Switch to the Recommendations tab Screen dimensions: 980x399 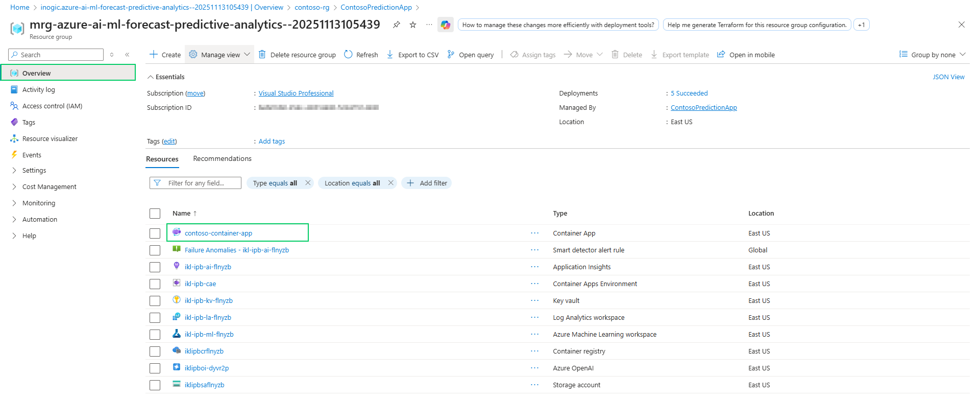point(222,159)
